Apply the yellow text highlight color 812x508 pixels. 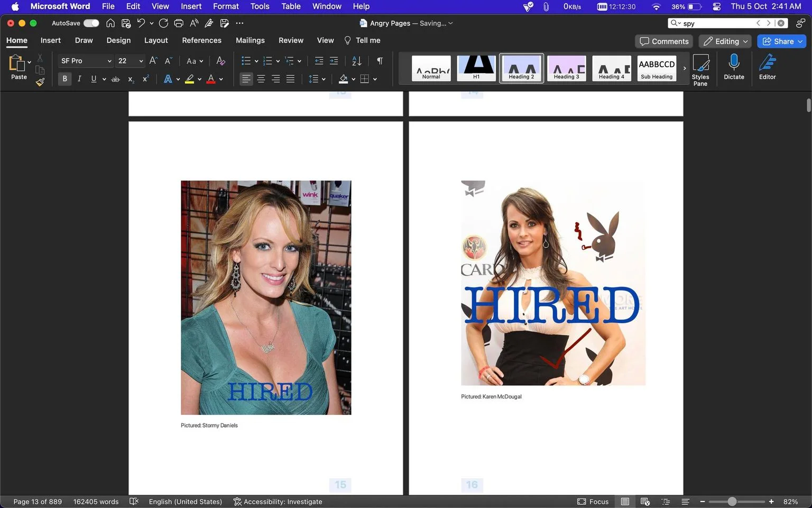click(189, 79)
